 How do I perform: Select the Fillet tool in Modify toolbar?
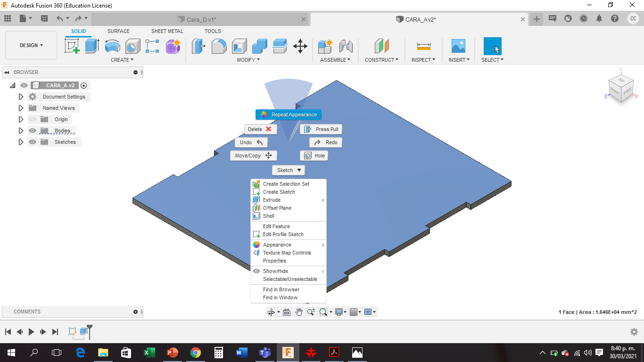[219, 46]
